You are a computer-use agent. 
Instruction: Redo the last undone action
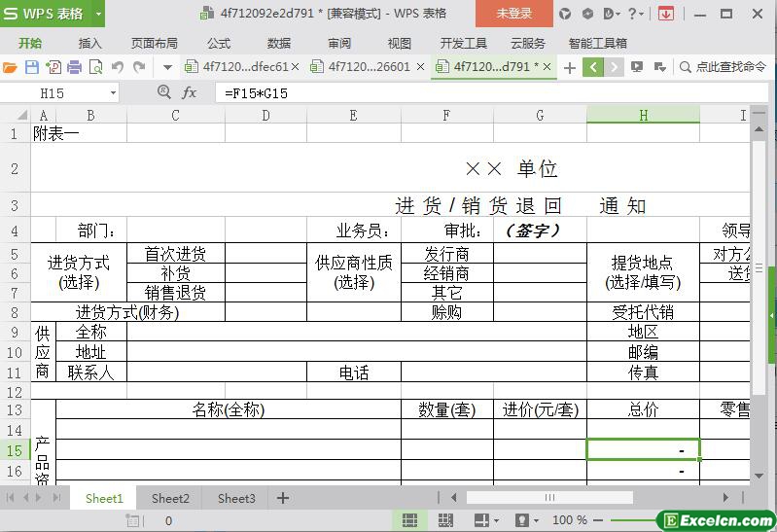[x=139, y=67]
